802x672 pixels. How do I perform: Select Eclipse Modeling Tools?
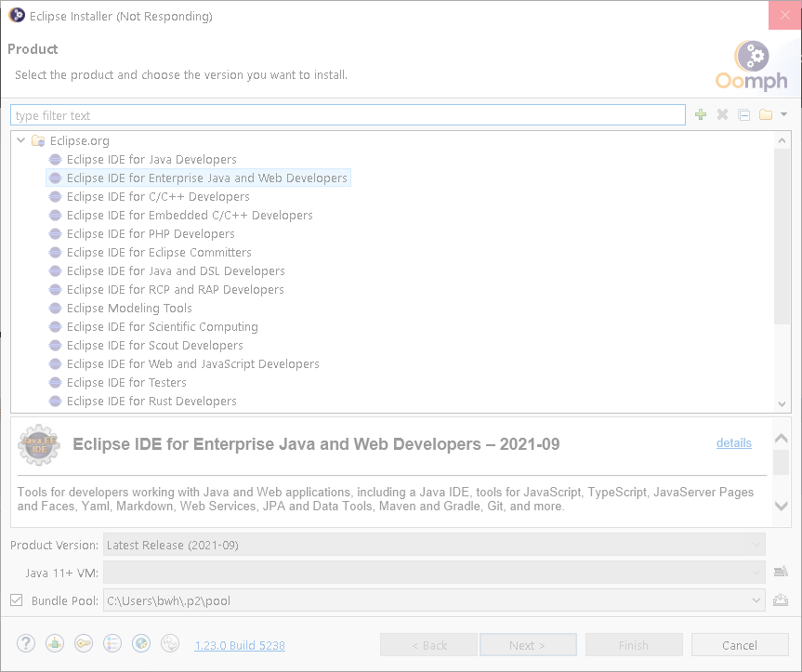(129, 309)
